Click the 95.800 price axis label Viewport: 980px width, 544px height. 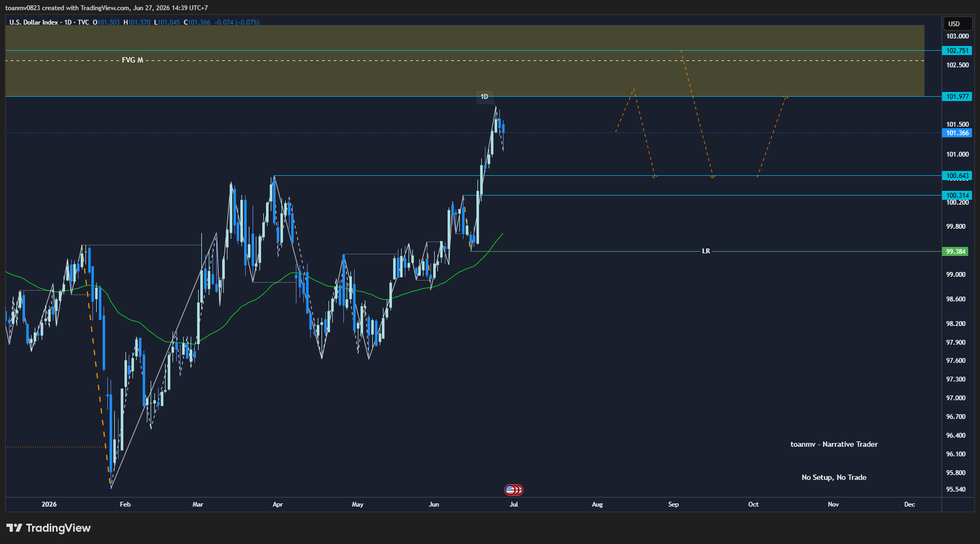pos(956,473)
